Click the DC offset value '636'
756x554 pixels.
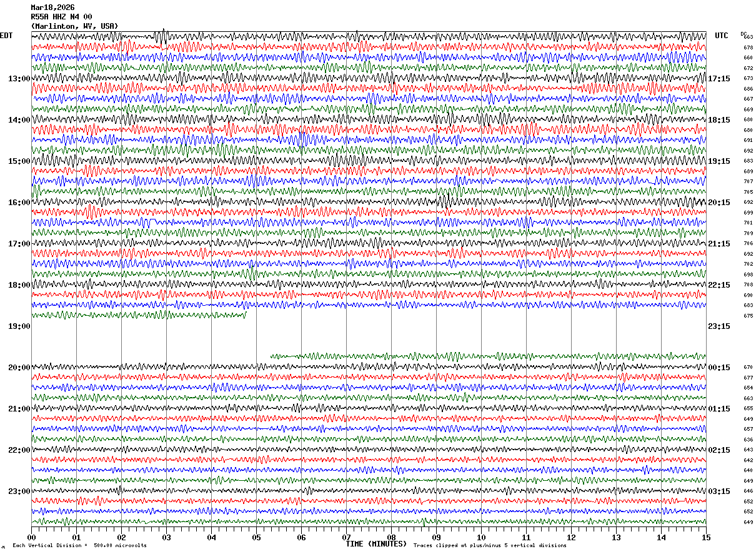tap(748, 440)
